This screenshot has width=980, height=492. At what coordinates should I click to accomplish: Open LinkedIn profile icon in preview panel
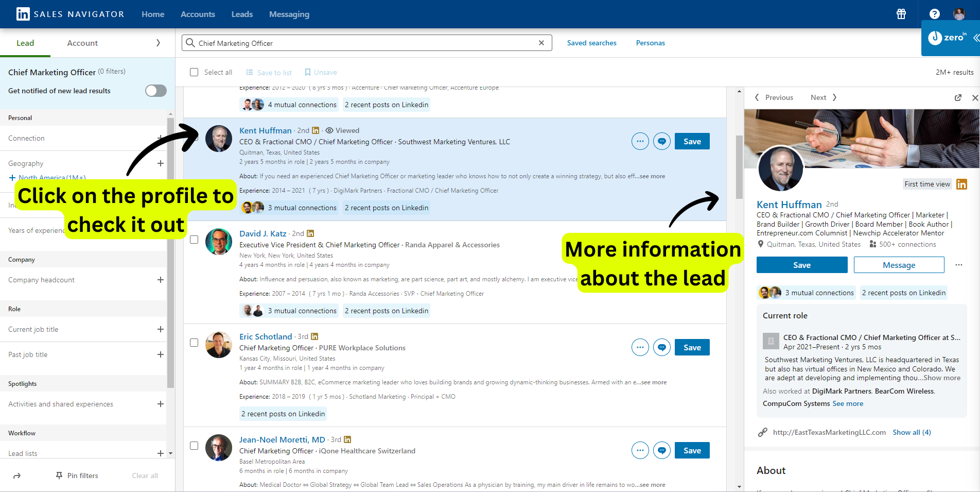click(x=961, y=184)
